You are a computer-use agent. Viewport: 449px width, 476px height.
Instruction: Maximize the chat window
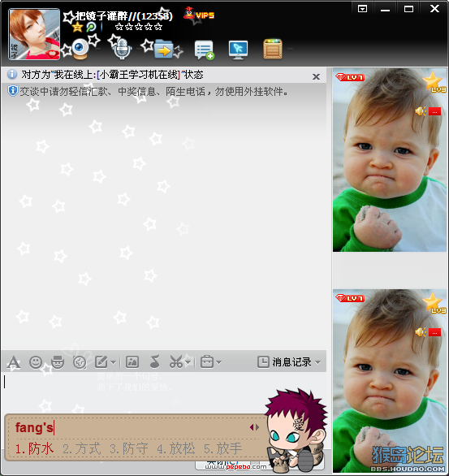tap(408, 8)
